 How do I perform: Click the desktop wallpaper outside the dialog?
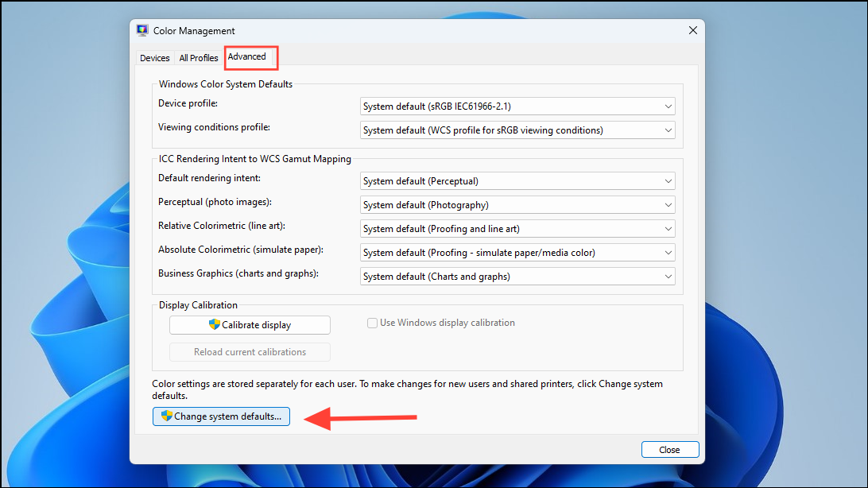pos(64,238)
